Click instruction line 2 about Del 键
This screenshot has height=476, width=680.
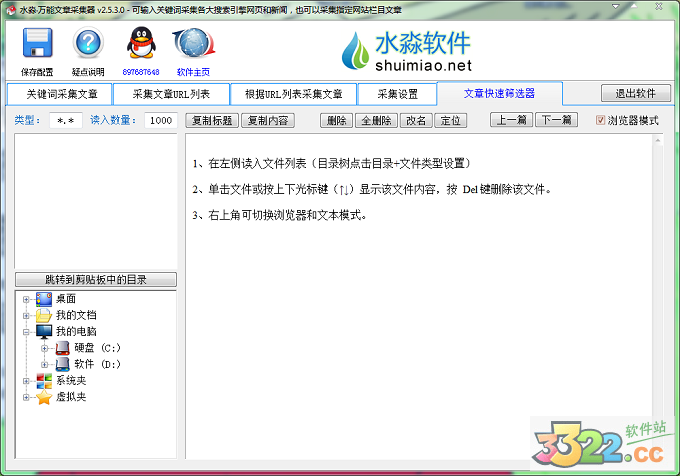pyautogui.click(x=372, y=189)
